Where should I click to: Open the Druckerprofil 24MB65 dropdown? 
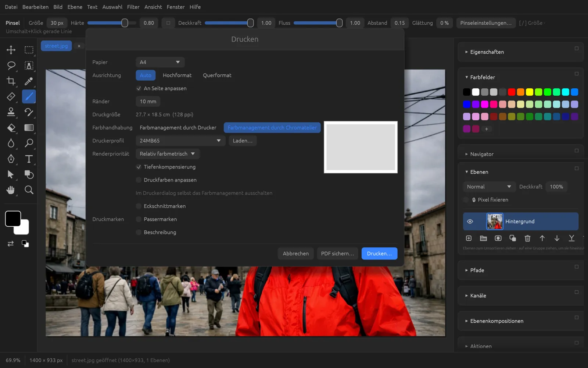[x=180, y=141]
